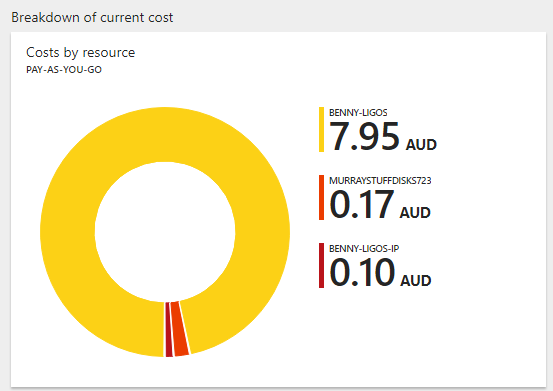Screen dimensions: 553x391
Task: Click the orange legend color bar
Action: click(x=321, y=197)
